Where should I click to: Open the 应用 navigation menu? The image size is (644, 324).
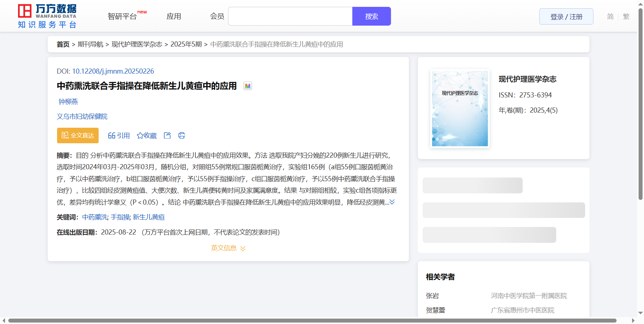coord(174,17)
